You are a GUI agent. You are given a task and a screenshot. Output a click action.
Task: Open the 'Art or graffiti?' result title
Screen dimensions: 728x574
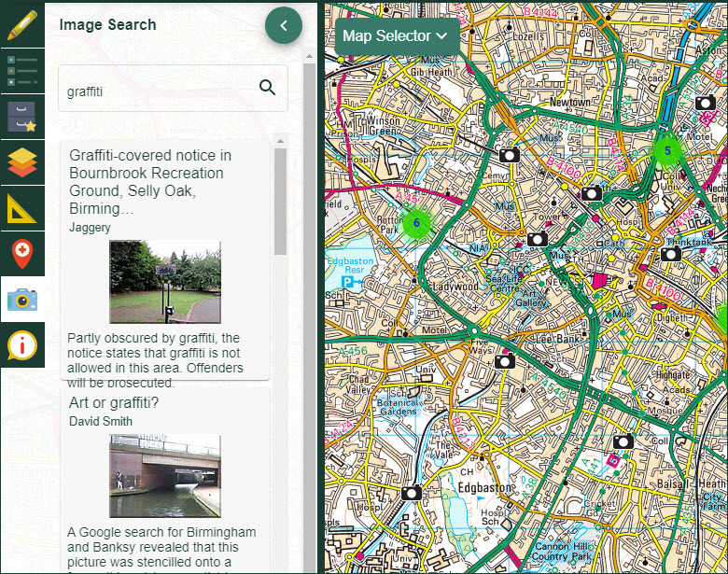click(114, 402)
